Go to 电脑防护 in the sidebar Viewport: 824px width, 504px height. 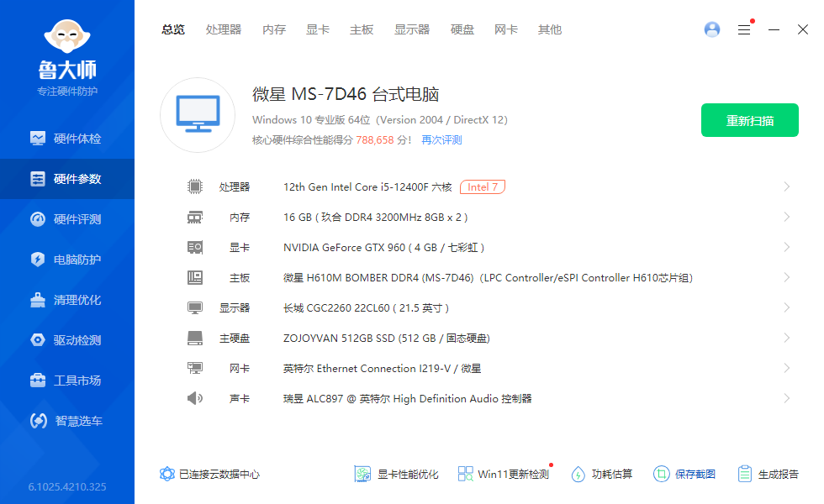tap(66, 260)
